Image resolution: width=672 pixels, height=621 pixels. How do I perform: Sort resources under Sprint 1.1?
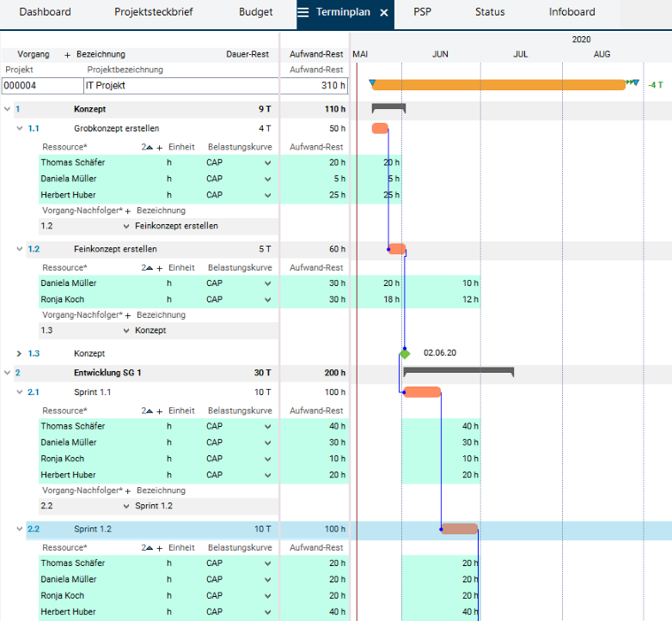tap(148, 411)
